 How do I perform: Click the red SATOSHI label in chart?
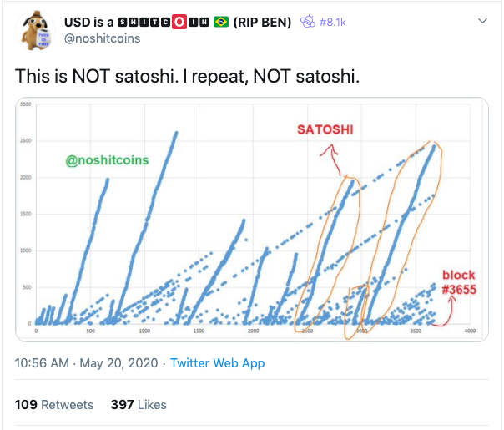325,129
